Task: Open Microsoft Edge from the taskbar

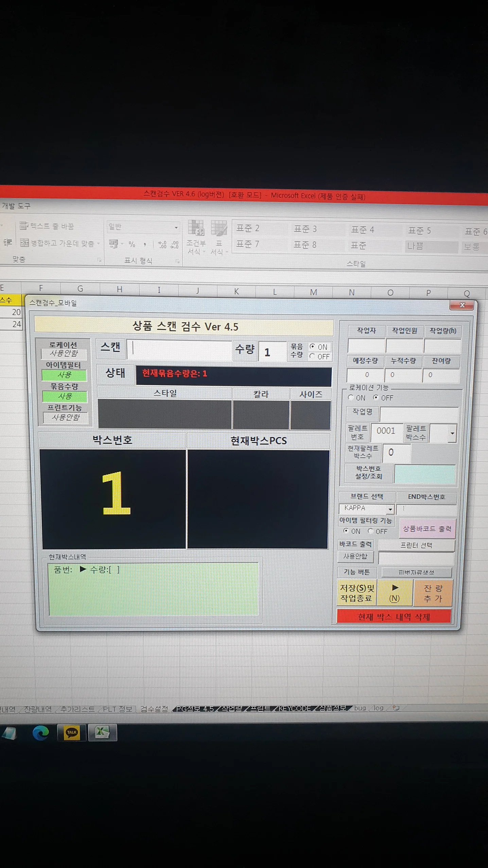Action: (41, 732)
